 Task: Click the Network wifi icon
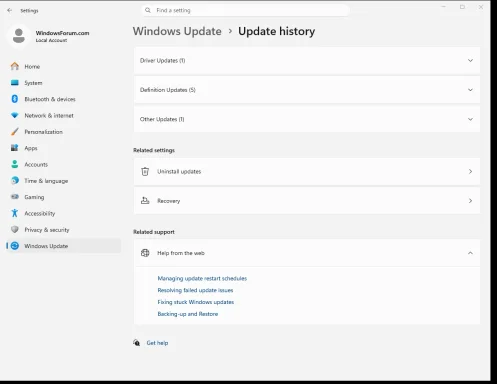(15, 115)
